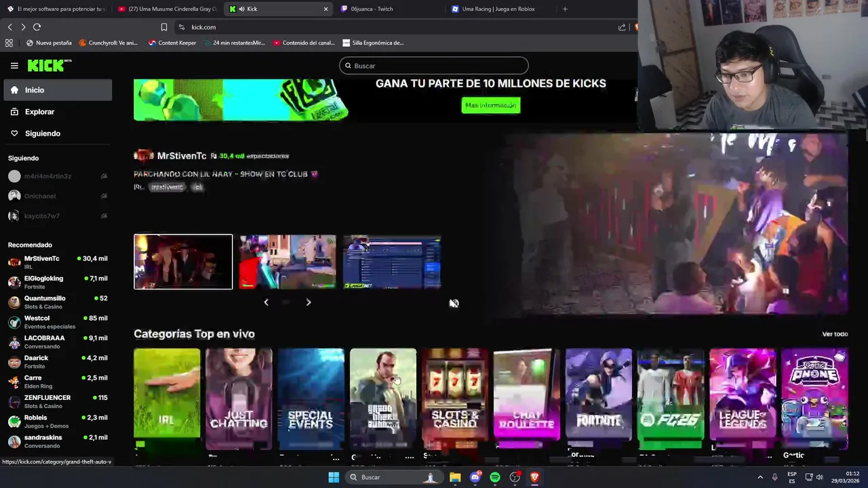The height and width of the screenshot is (488, 868).
Task: Select Siguiendo in Kick sidebar
Action: coord(58,134)
